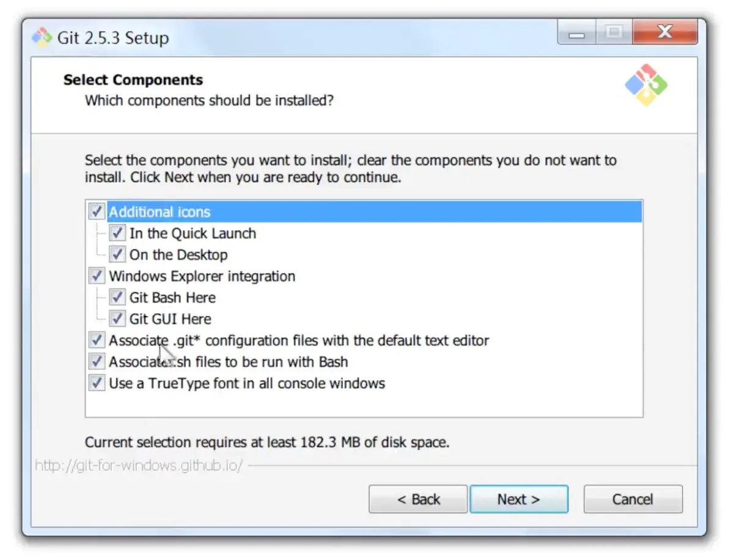Viewport: 731px width, 560px height.
Task: Uncheck the Git GUI Here option
Action: [117, 319]
